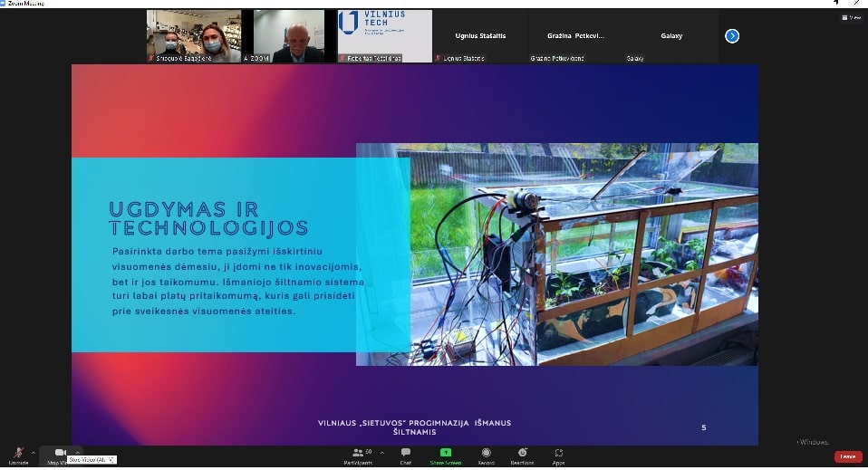Show next participants with blue arrow
This screenshot has height=470, width=868.
[732, 36]
